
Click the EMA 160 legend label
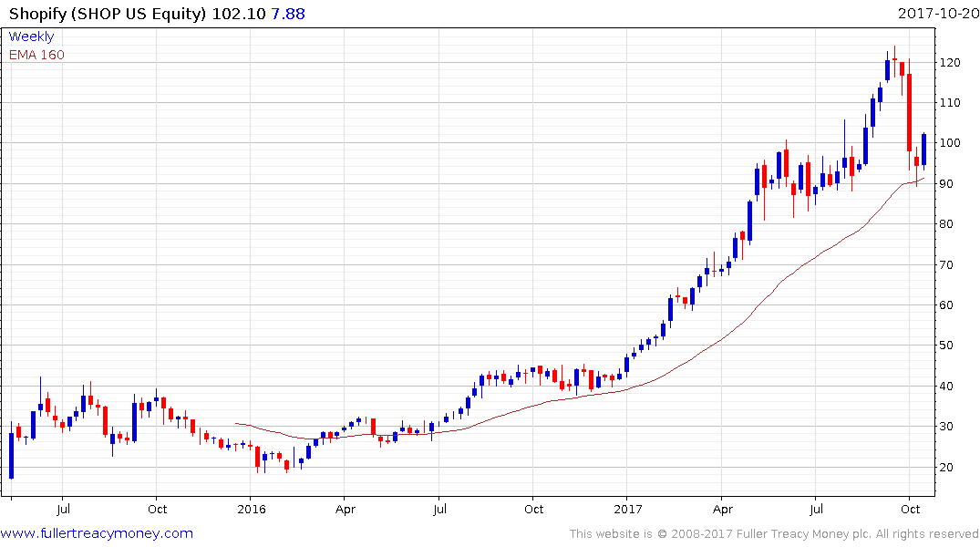tap(36, 55)
